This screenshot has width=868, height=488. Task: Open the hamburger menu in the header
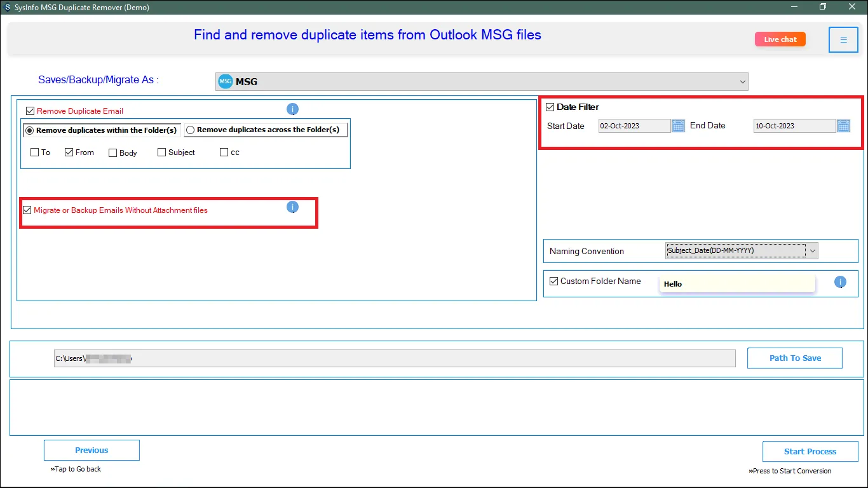pyautogui.click(x=843, y=39)
